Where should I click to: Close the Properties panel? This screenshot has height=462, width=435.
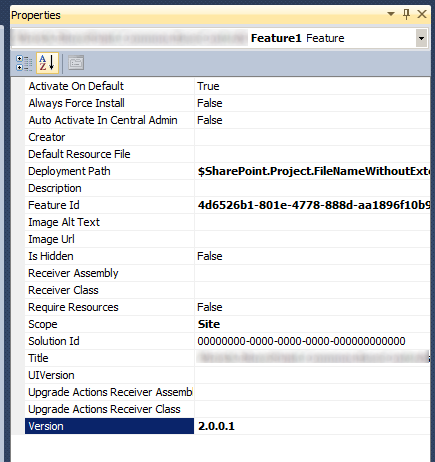click(422, 14)
